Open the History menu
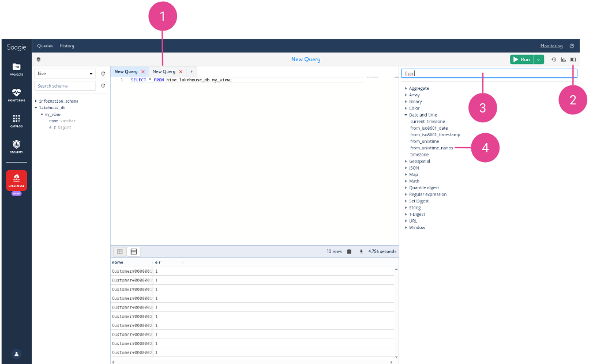The image size is (593, 364). 67,46
